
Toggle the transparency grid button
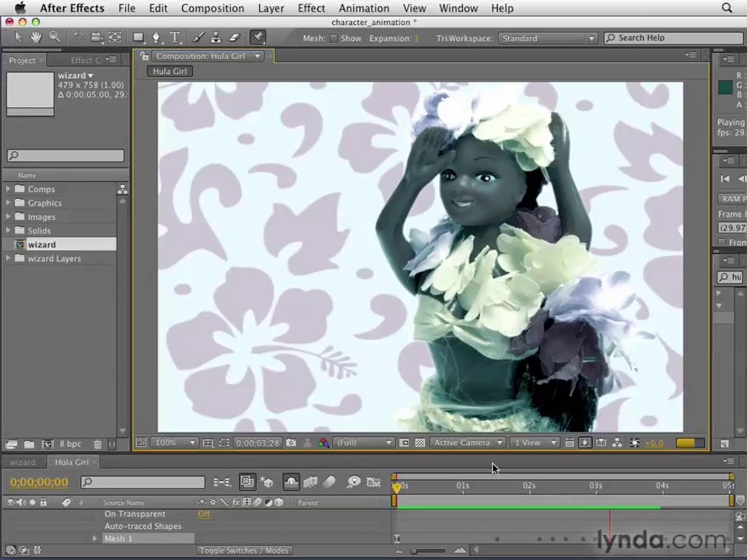419,443
